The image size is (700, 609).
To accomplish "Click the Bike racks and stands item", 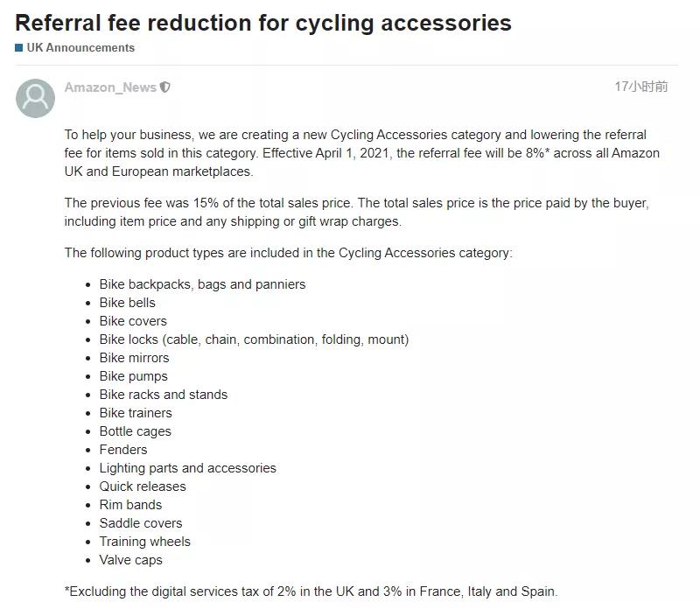I will [x=164, y=395].
